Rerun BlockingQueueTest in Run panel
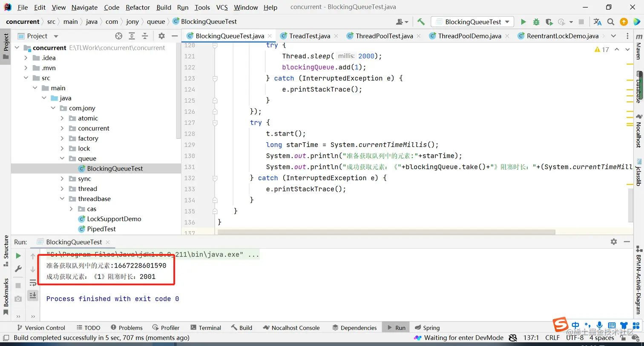 tap(18, 256)
